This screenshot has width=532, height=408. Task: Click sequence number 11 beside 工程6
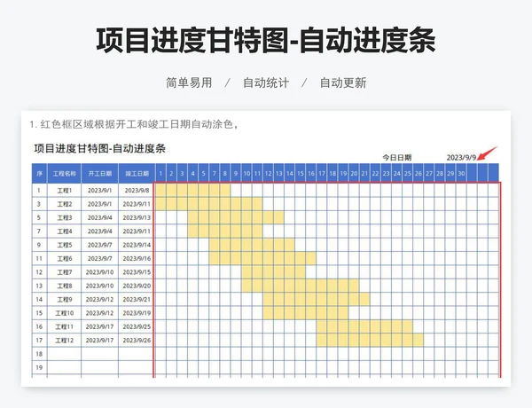point(39,258)
